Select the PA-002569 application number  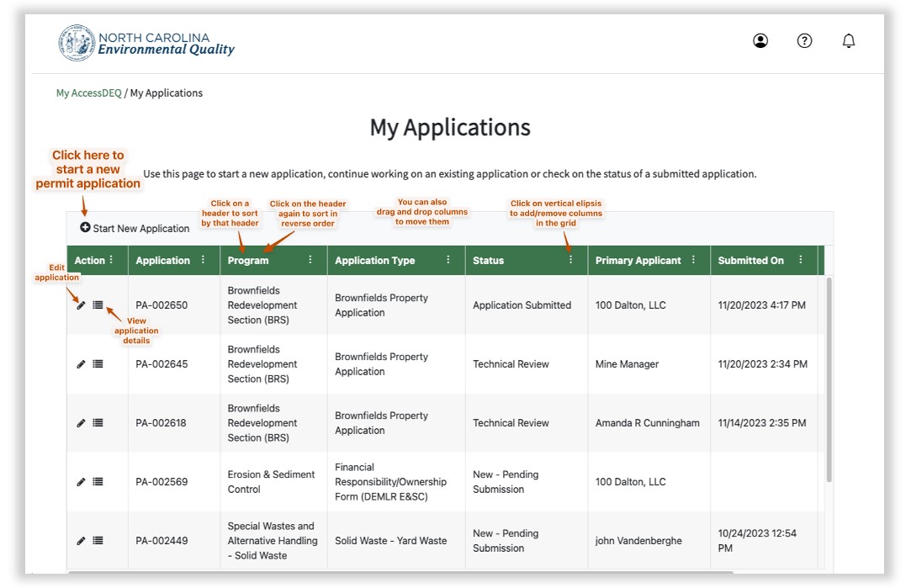coord(162,482)
